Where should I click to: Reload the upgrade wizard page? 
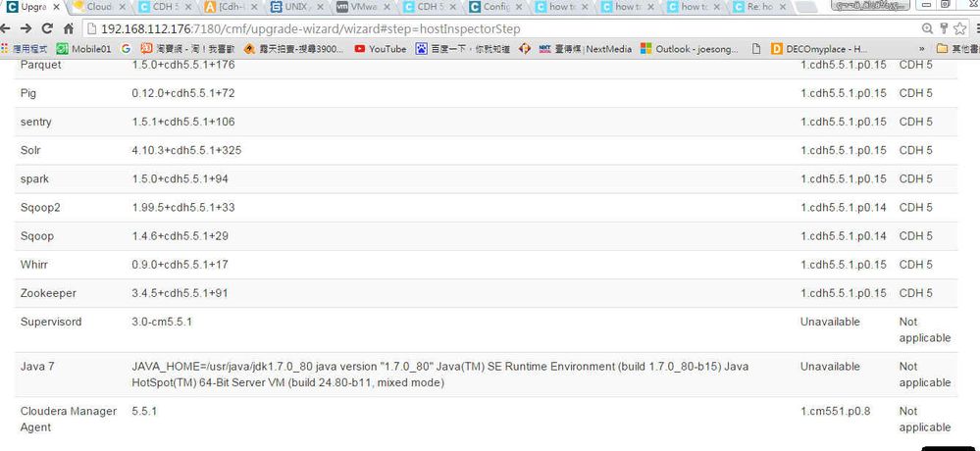click(47, 28)
